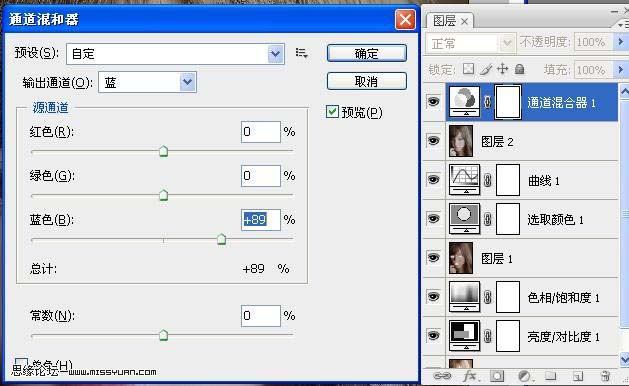Click the link layers icon at panel bottom

pyautogui.click(x=442, y=376)
